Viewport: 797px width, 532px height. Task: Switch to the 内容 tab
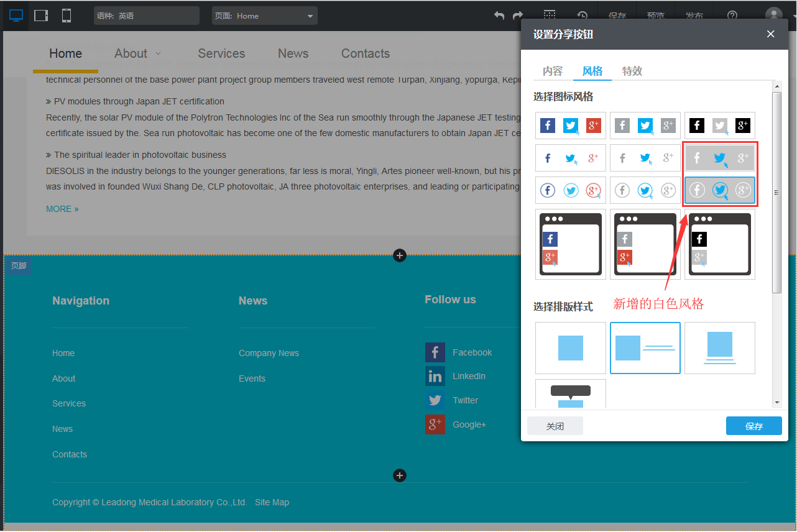click(x=552, y=71)
